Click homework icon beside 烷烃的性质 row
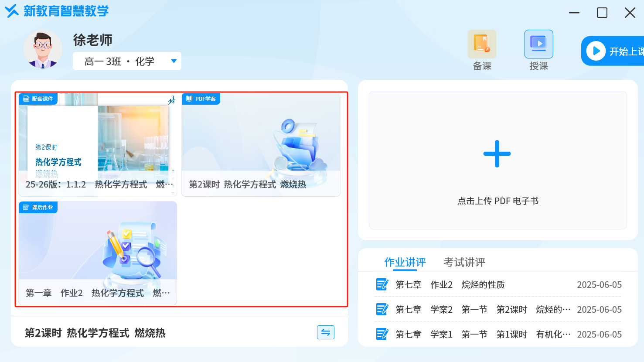644x362 pixels. (382, 285)
